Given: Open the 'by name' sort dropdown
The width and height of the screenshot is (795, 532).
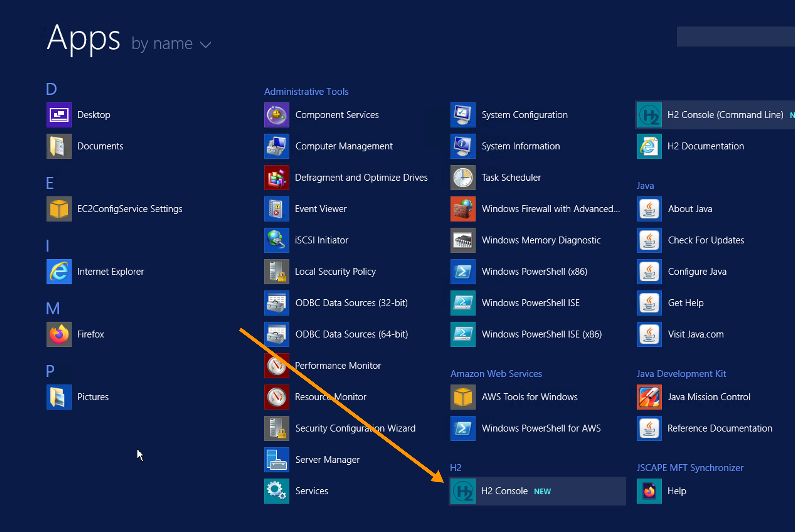Looking at the screenshot, I should (171, 44).
